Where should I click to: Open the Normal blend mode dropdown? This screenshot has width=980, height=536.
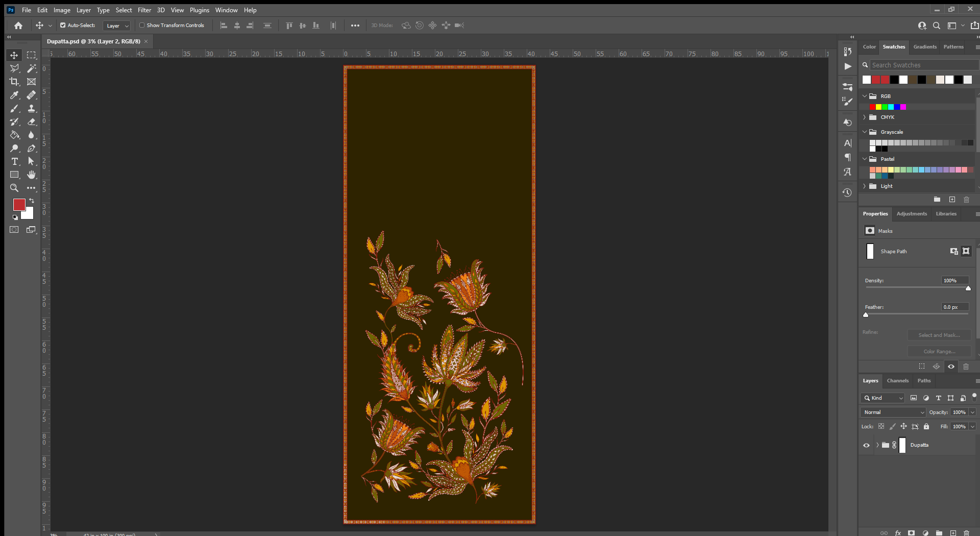(x=893, y=412)
